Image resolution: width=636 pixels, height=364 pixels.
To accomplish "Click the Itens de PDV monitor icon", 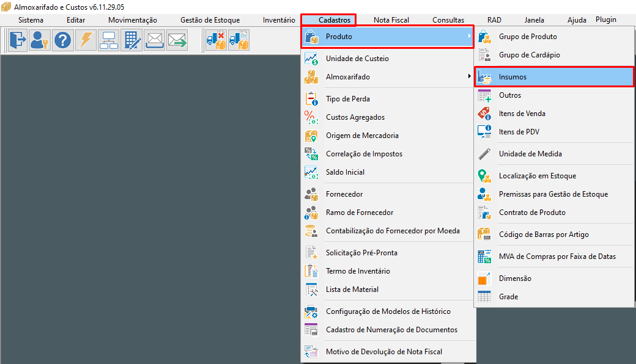I will coord(484,131).
